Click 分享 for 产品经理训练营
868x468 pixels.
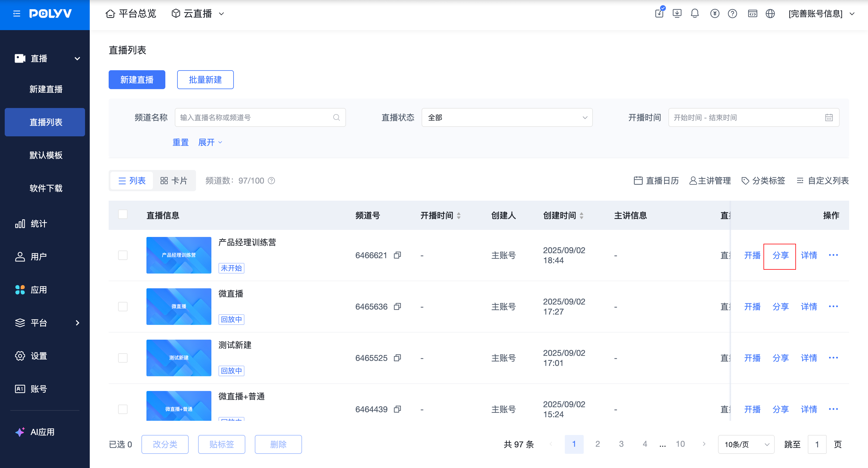click(780, 255)
